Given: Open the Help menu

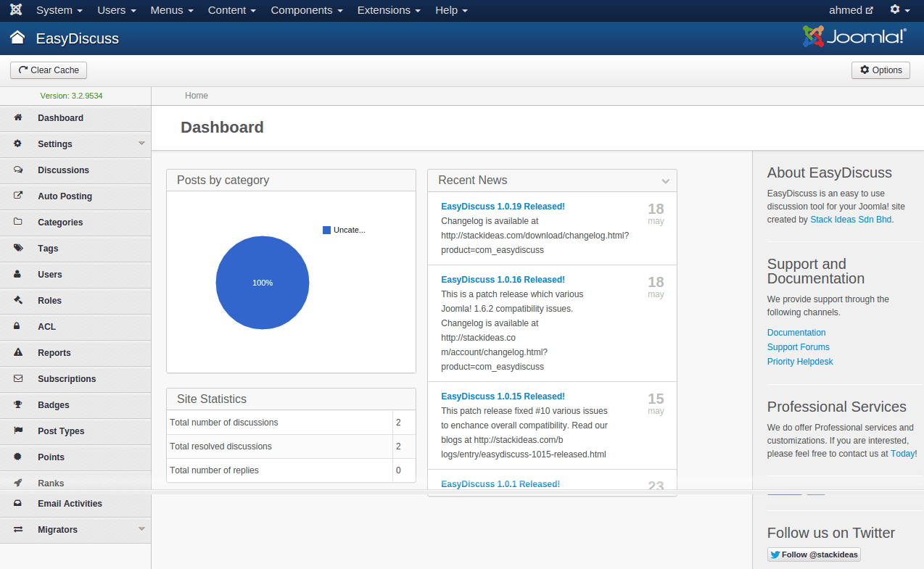Looking at the screenshot, I should tap(451, 10).
